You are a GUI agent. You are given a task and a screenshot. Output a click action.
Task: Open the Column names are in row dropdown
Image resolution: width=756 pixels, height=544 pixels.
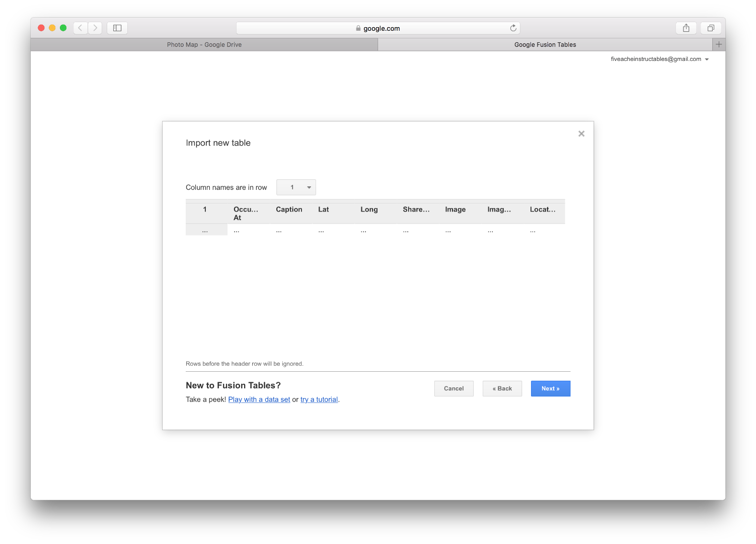296,187
